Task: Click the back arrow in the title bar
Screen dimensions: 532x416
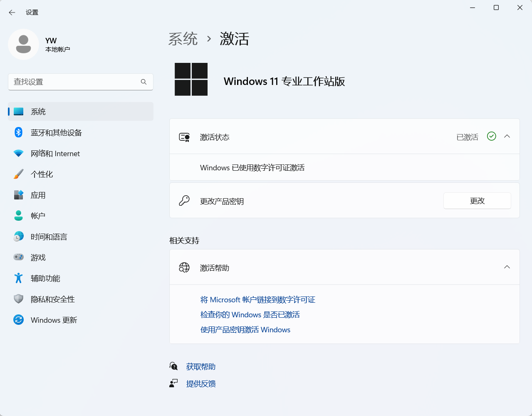Action: click(x=12, y=12)
